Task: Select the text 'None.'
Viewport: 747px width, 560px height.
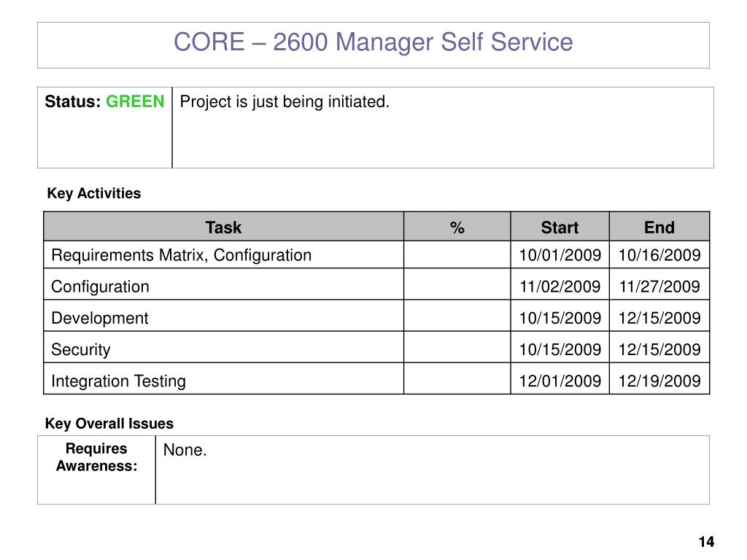Action: pos(185,450)
